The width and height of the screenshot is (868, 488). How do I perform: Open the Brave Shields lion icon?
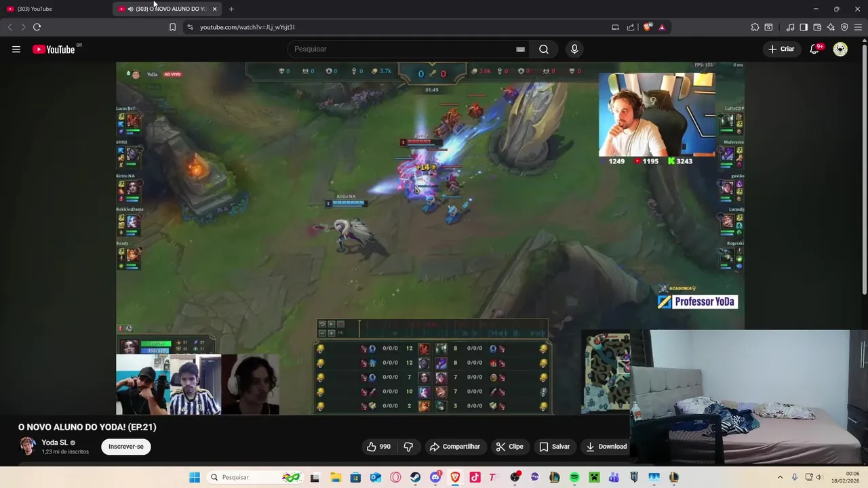click(648, 27)
